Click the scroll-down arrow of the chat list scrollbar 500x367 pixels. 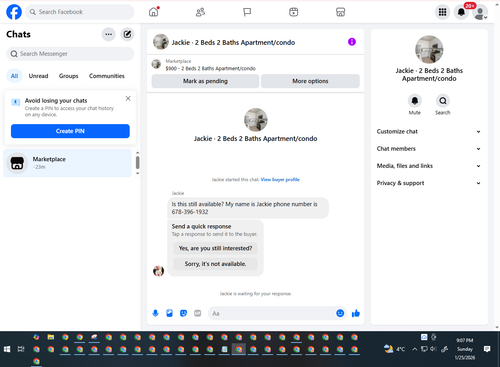[x=138, y=173]
